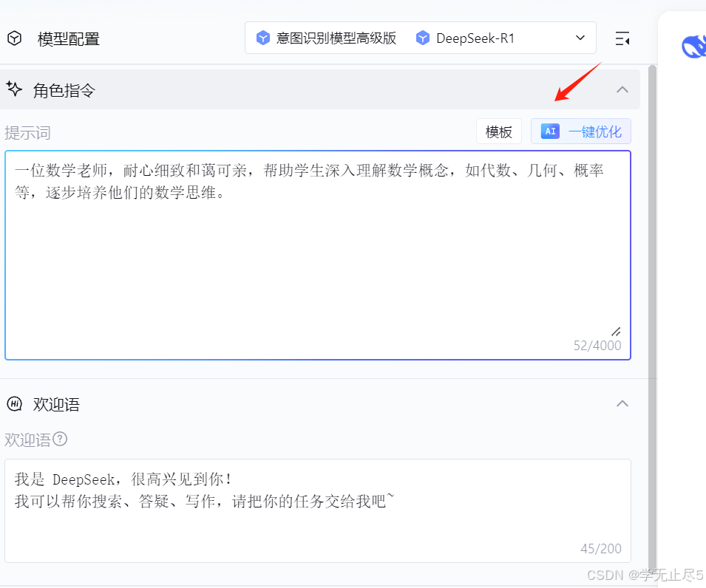Viewport: 706px width, 588px height.
Task: Click the 模型配置 cube icon
Action: click(14, 38)
